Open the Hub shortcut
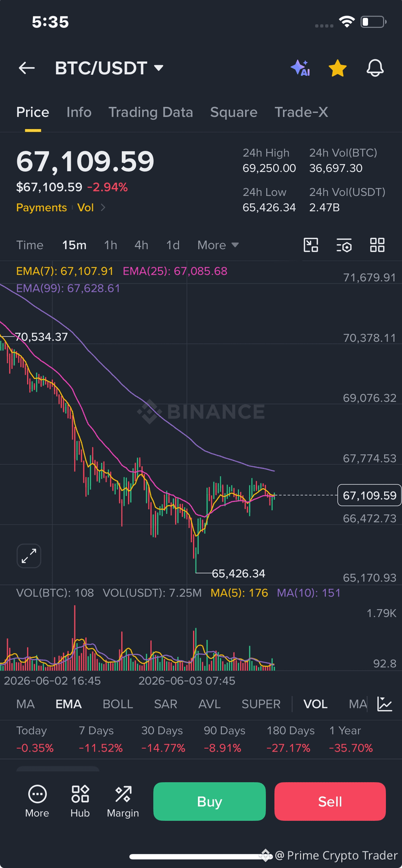Screen dimensions: 402x868 click(x=80, y=801)
